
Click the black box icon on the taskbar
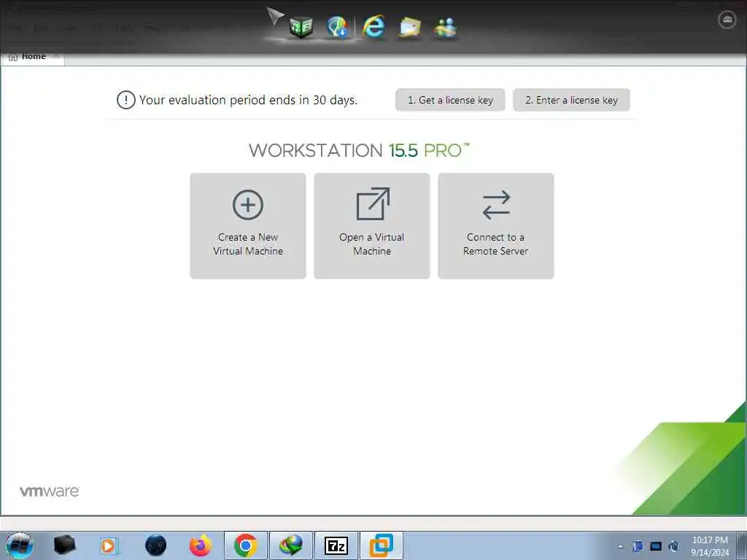pyautogui.click(x=65, y=545)
